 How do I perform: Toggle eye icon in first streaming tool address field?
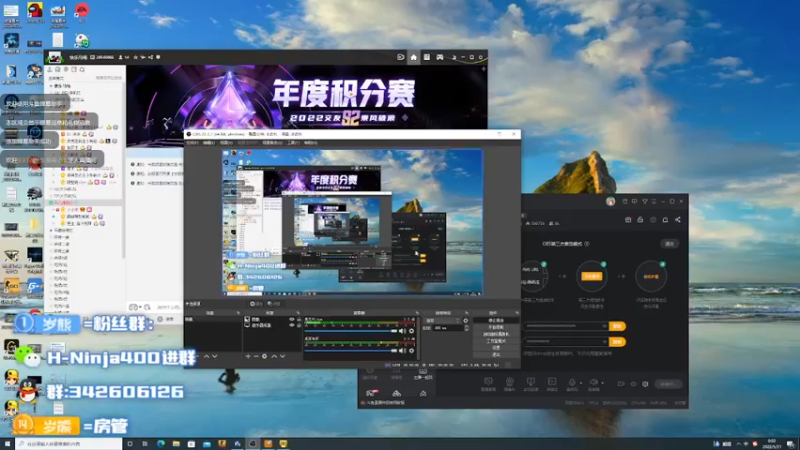pos(605,326)
